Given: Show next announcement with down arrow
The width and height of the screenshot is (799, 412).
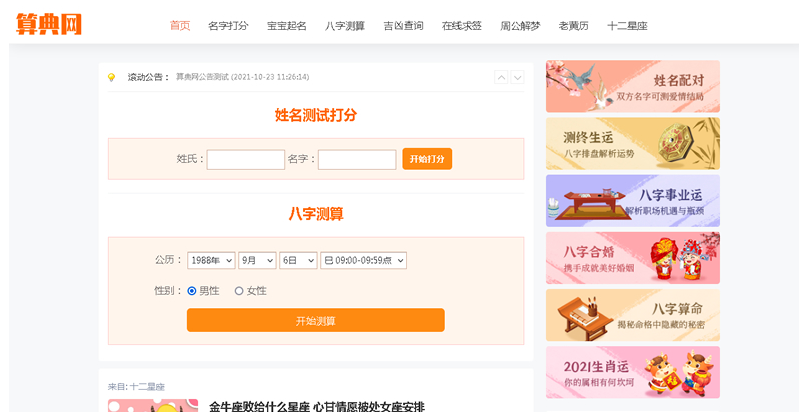Looking at the screenshot, I should coord(517,77).
